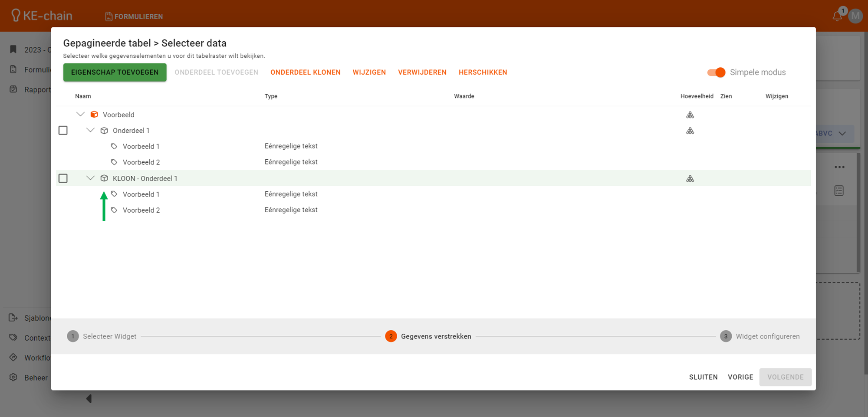Go to step 1 Selecteer Widget
This screenshot has height=417, width=868.
(73, 336)
